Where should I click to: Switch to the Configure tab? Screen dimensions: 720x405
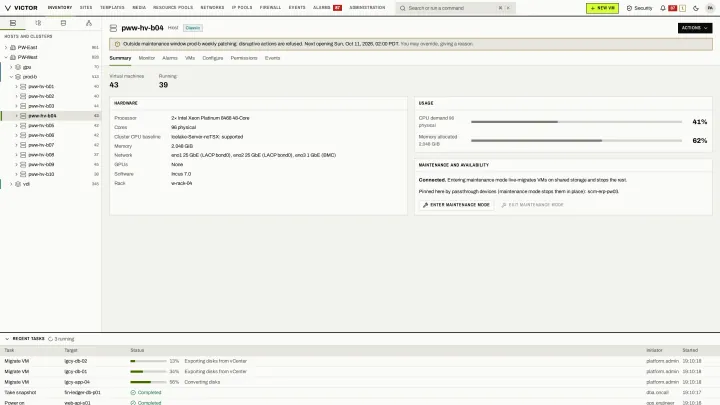tap(213, 58)
